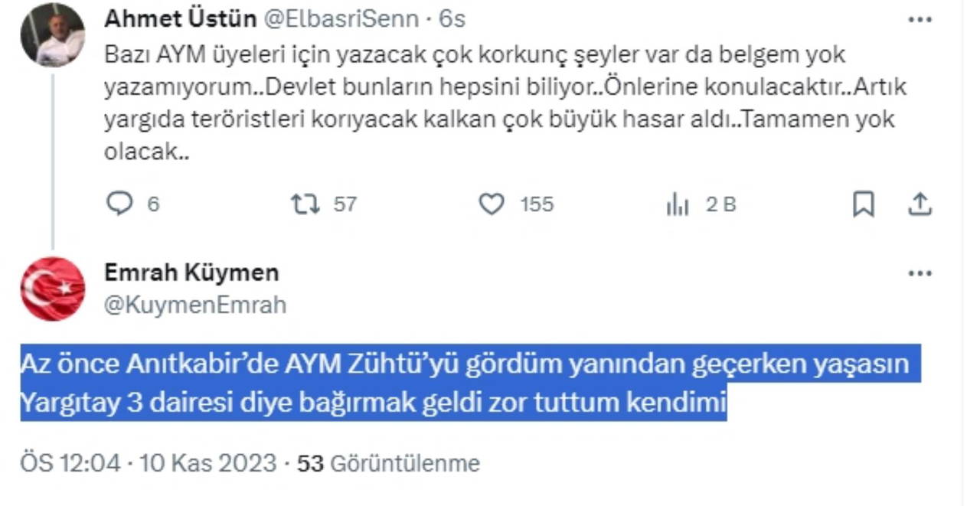This screenshot has width=980, height=506.
Task: Open Emrah Küymen's Turkish flag avatar
Action: (53, 289)
